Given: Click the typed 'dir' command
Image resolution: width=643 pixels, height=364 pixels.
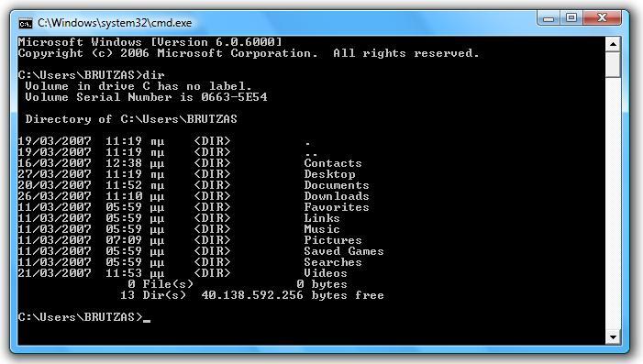Looking at the screenshot, I should tap(154, 75).
